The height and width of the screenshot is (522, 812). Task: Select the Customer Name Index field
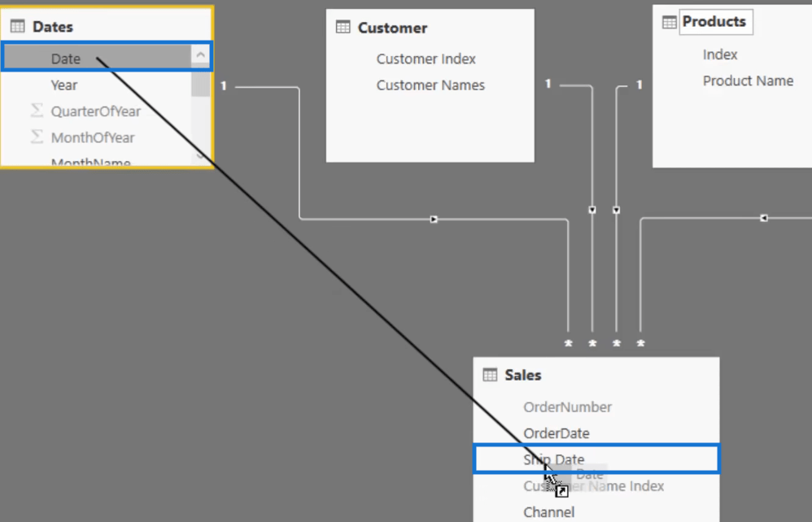(593, 485)
